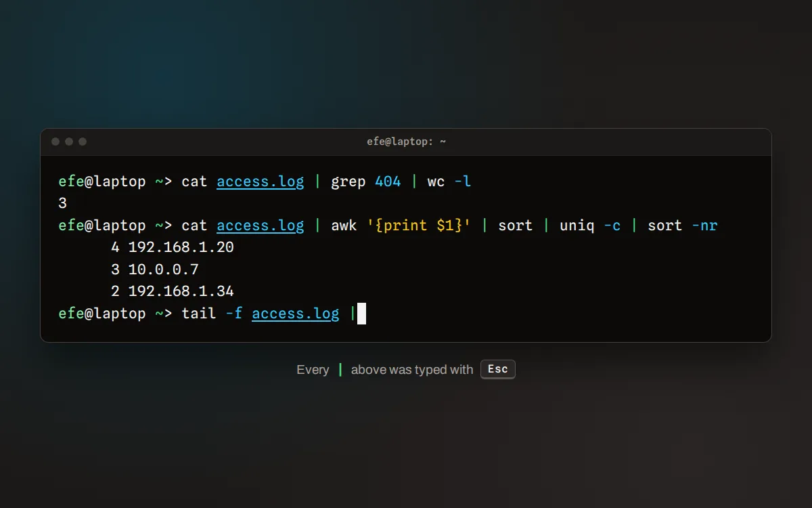Click the green pipe symbol in the caption

click(340, 370)
